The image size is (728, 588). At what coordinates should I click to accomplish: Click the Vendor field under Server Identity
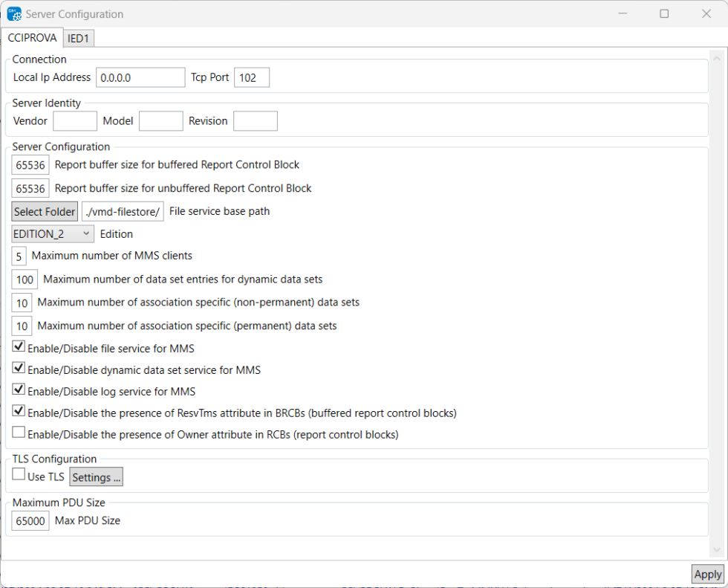pyautogui.click(x=74, y=120)
